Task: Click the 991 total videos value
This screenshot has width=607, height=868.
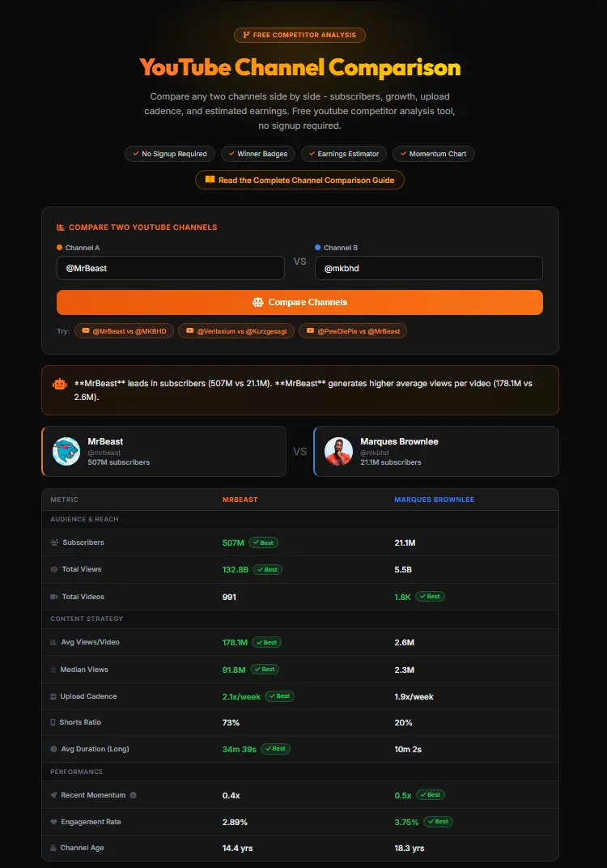Action: pos(229,597)
